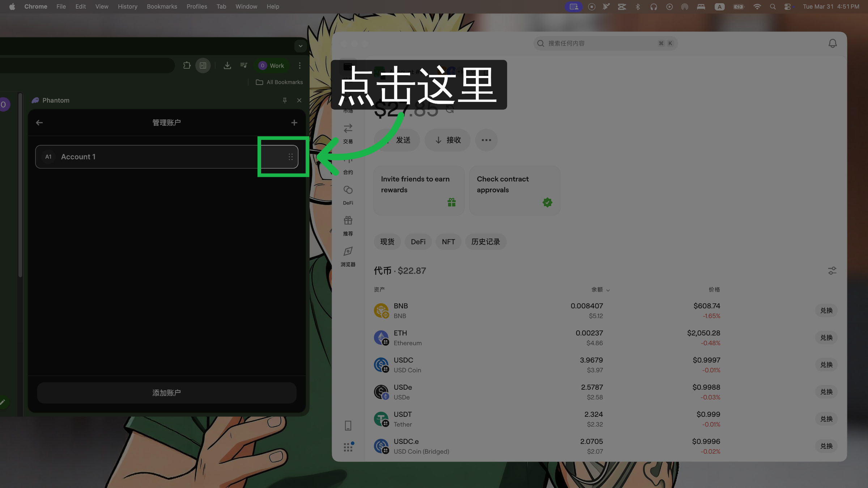Click 兑换 button for USDC
The width and height of the screenshot is (868, 488).
click(x=826, y=365)
